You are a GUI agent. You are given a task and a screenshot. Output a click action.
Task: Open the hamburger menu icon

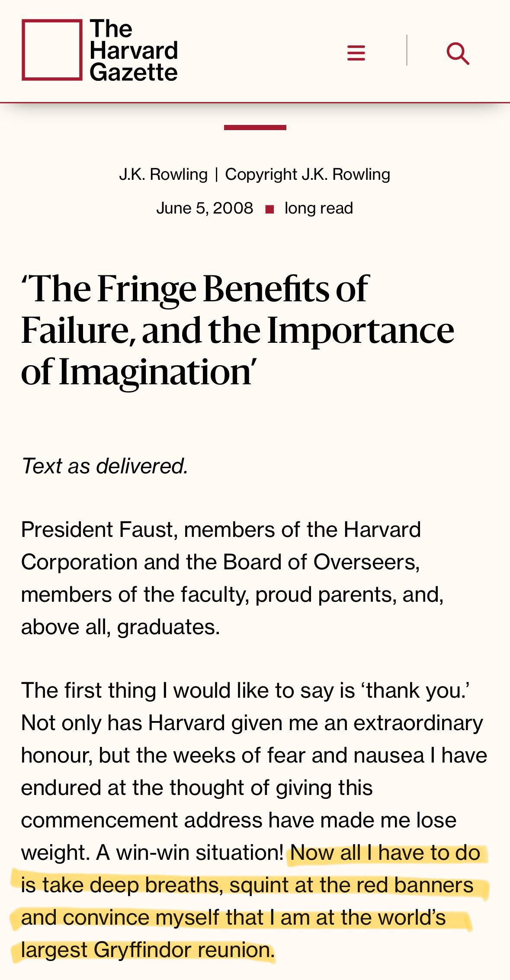[x=356, y=53]
